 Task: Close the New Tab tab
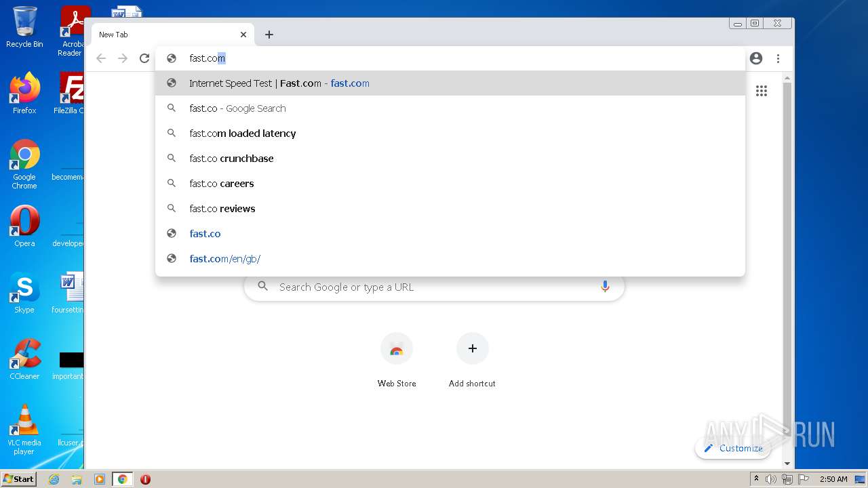tap(243, 35)
